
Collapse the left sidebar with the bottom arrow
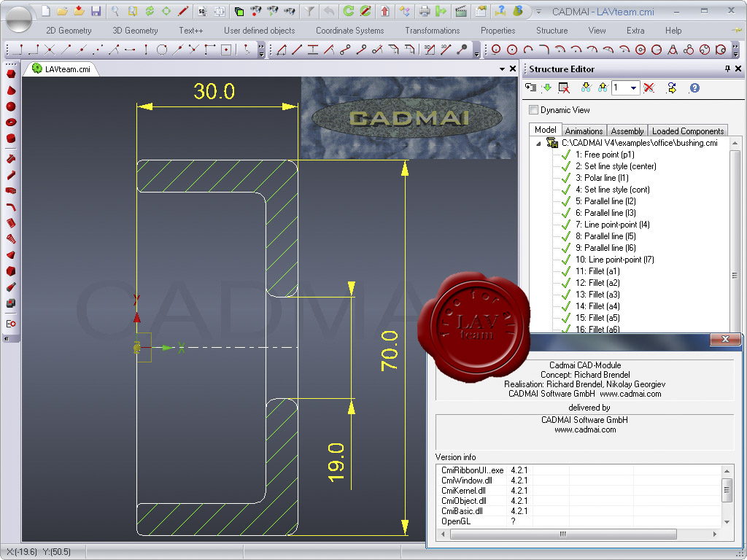coord(7,339)
